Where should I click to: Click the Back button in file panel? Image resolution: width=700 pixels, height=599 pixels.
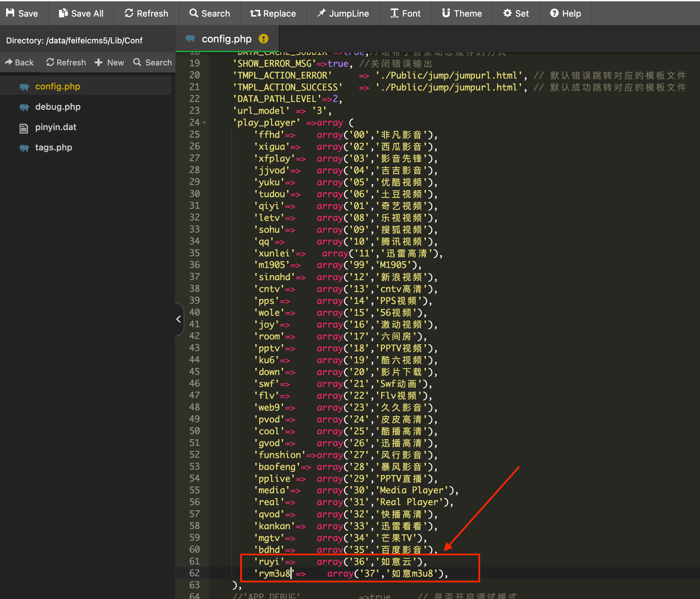click(x=19, y=63)
